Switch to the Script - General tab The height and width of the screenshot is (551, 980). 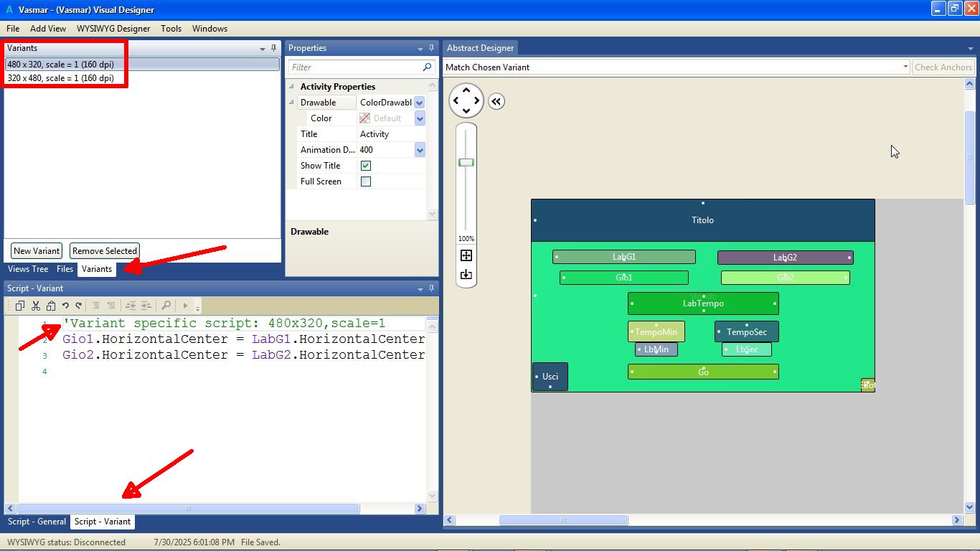37,522
